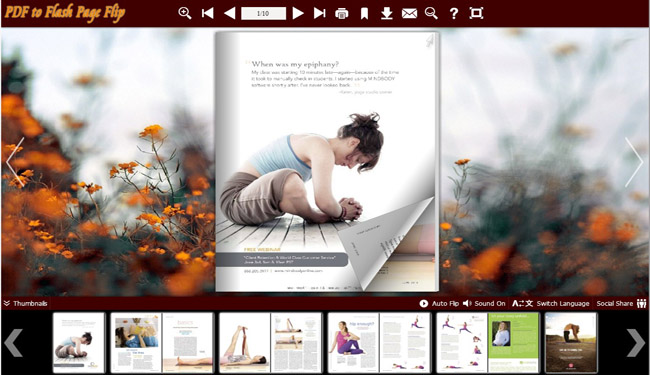Toggle fullscreen icon
Viewport: 650px width, 375px height.
[x=476, y=13]
